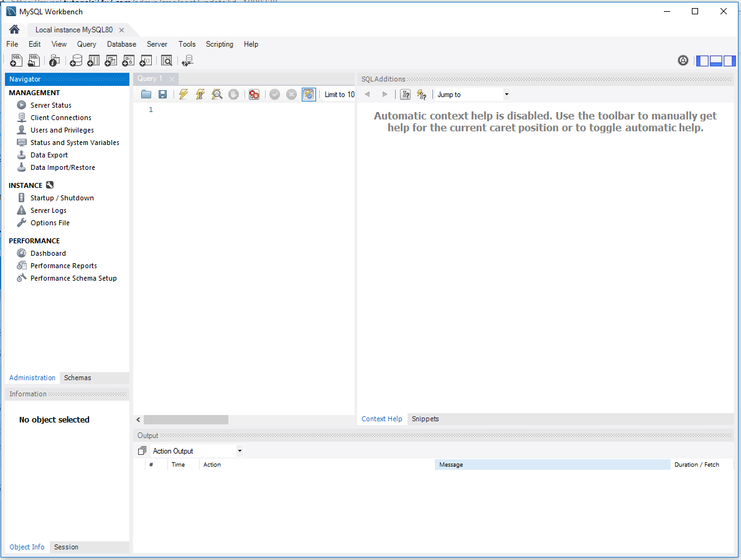Open Server Status
The image size is (741, 560).
point(51,105)
